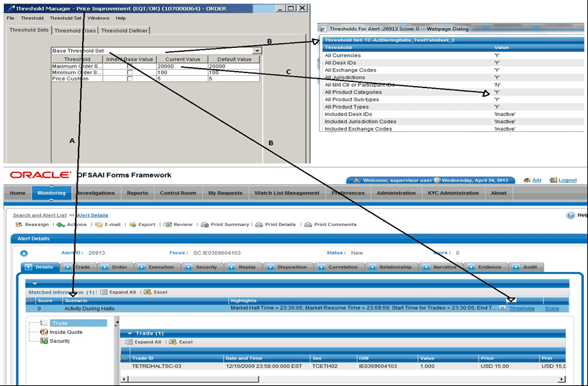Open the Score link in alert row
Image resolution: width=588 pixels, height=386 pixels.
(552, 308)
